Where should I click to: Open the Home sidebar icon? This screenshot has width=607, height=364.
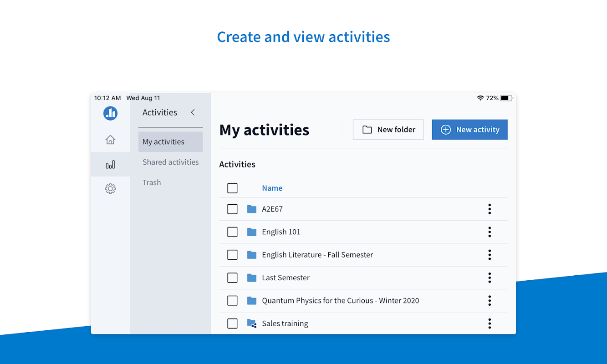(x=110, y=140)
